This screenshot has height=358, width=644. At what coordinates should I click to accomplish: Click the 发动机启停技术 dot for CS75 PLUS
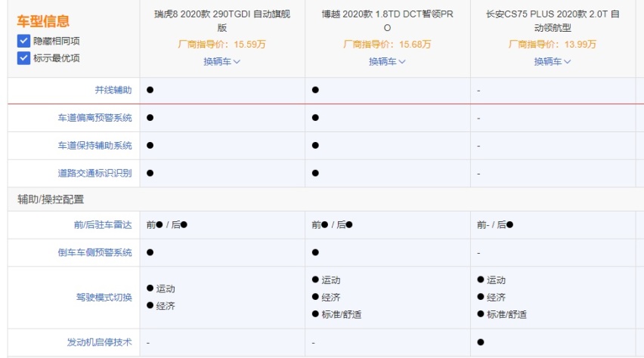click(x=481, y=342)
